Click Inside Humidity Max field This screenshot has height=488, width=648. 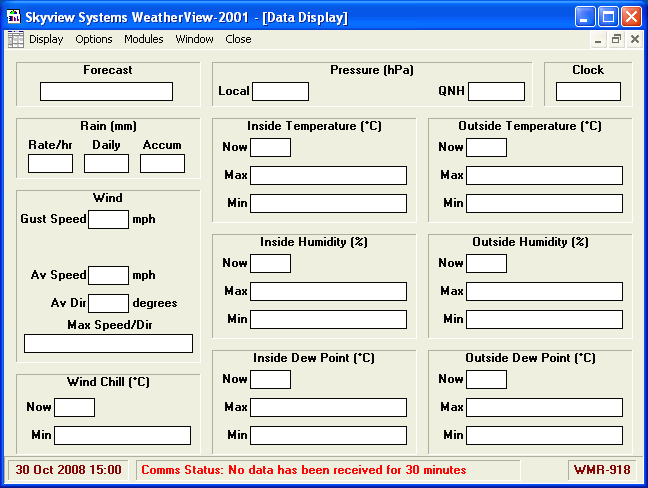pyautogui.click(x=328, y=292)
